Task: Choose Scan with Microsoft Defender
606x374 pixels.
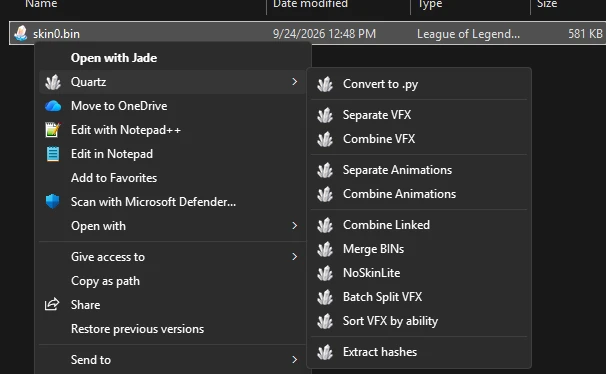Action: pyautogui.click(x=172, y=202)
